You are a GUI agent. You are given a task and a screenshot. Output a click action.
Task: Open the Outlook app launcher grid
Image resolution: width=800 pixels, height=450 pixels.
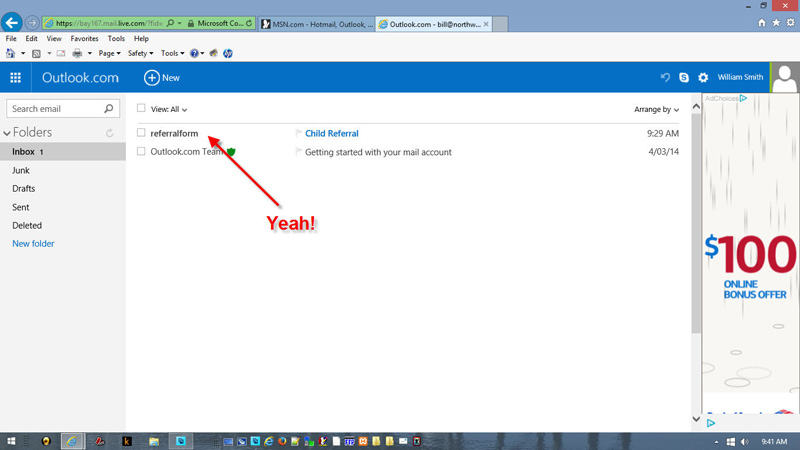point(15,78)
